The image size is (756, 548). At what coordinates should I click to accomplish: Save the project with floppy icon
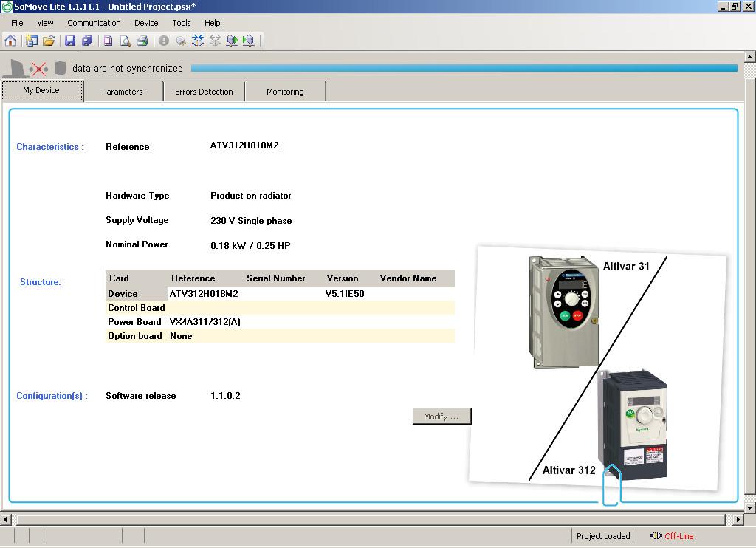[70, 41]
